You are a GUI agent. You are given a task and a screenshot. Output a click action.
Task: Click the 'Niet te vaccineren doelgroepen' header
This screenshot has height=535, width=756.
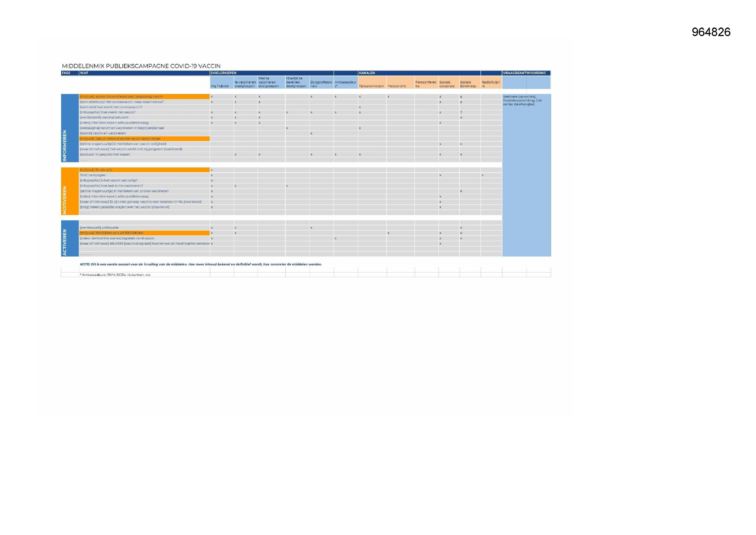point(271,82)
